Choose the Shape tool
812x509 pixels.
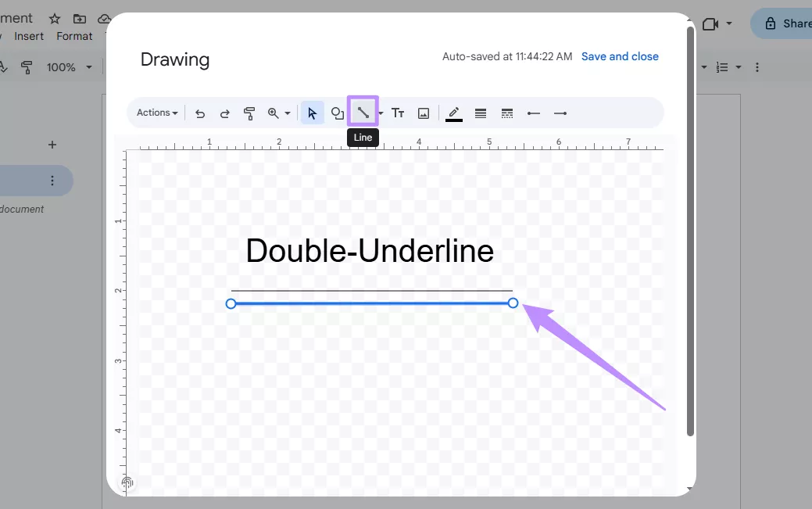pyautogui.click(x=337, y=113)
